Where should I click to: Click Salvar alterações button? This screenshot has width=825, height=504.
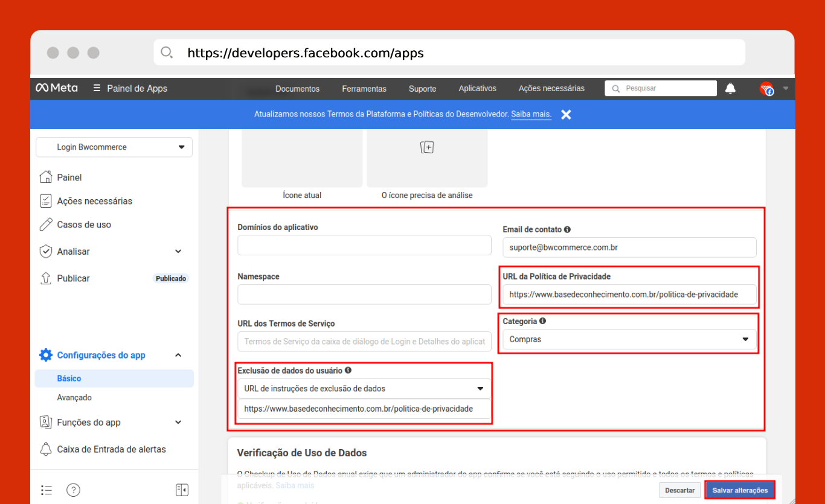740,490
